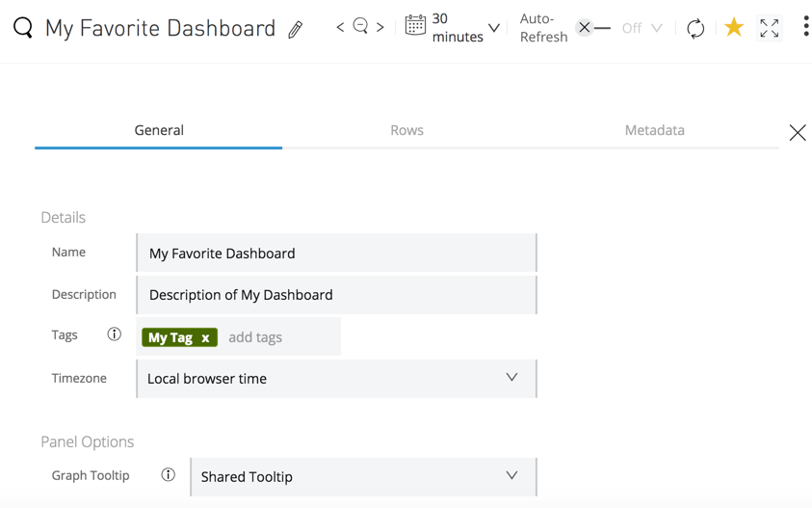Switch to the Metadata tab
This screenshot has width=812, height=508.
pyautogui.click(x=654, y=130)
